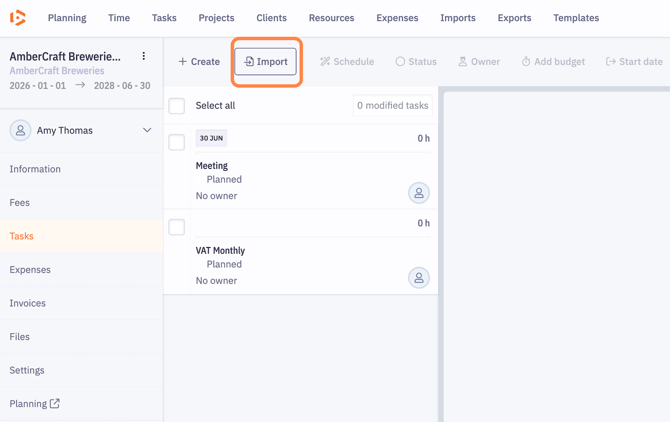The height and width of the screenshot is (422, 670).
Task: Click the orange app logo icon
Action: point(18,18)
